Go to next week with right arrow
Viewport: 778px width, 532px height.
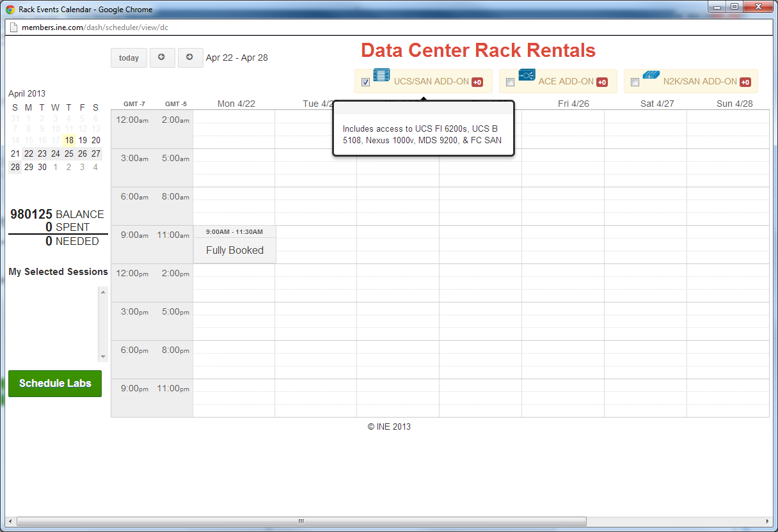coord(190,58)
